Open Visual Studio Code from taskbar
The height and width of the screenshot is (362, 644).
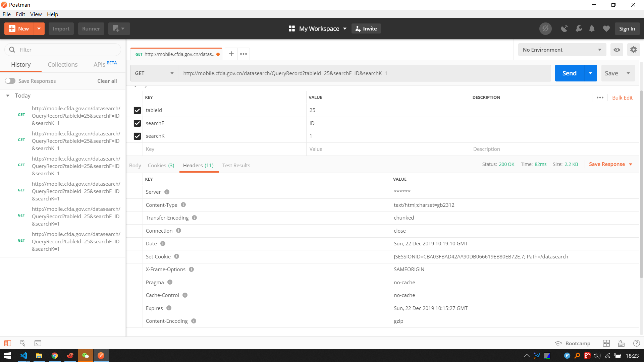coord(24,356)
